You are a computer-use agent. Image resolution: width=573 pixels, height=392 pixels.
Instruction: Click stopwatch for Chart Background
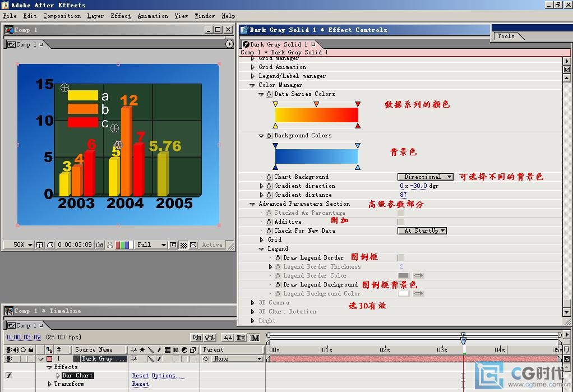[x=269, y=177]
